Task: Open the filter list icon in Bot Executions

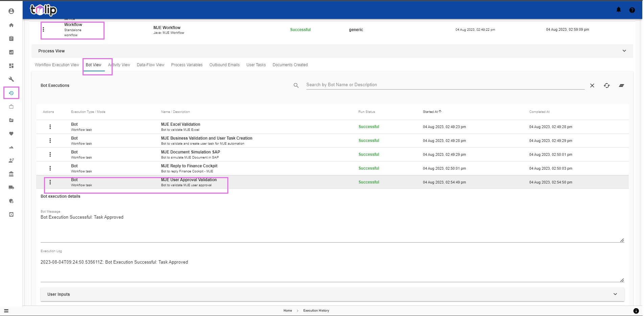Action: (621, 86)
